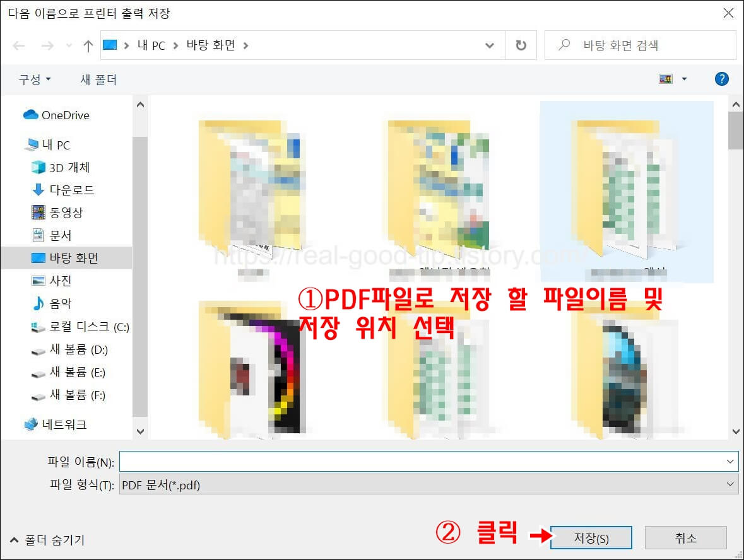The image size is (744, 560).
Task: Click the film strip video icon
Action: [x=38, y=213]
